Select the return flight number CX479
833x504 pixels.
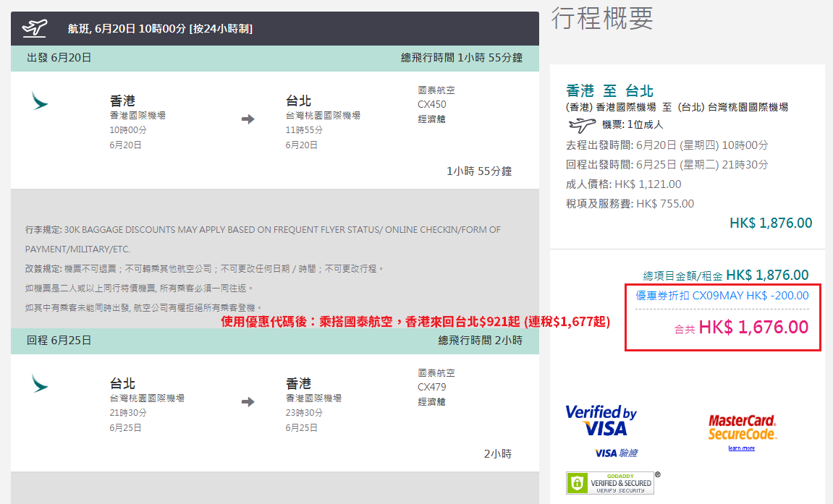point(432,388)
